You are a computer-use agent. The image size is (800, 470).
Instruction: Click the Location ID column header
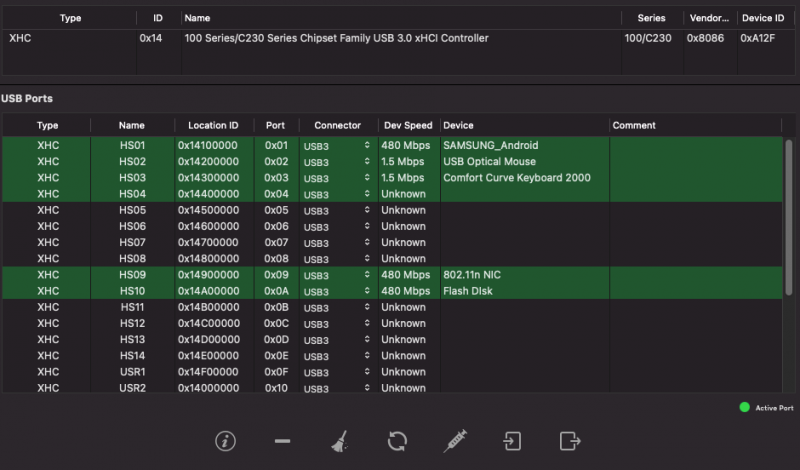click(x=213, y=126)
